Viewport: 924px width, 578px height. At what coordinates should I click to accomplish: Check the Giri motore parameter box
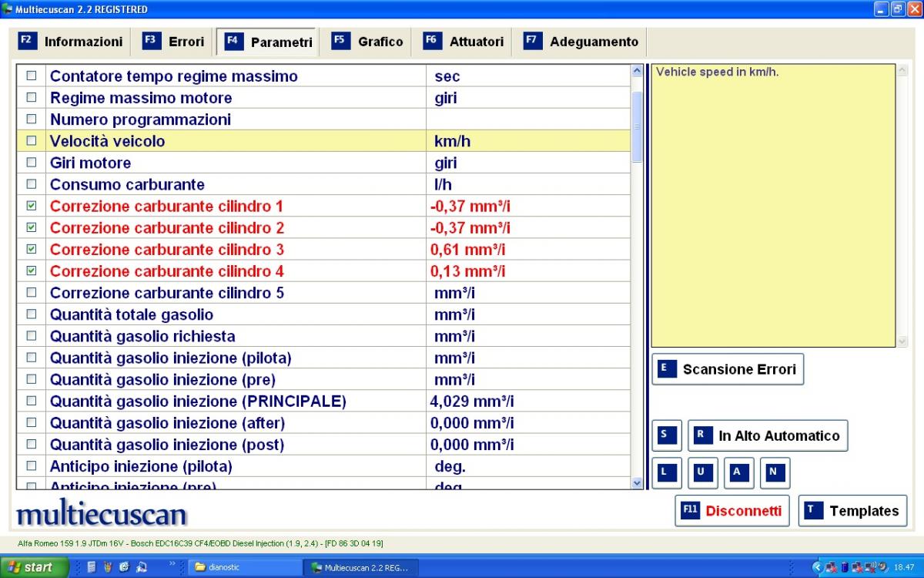[x=32, y=163]
